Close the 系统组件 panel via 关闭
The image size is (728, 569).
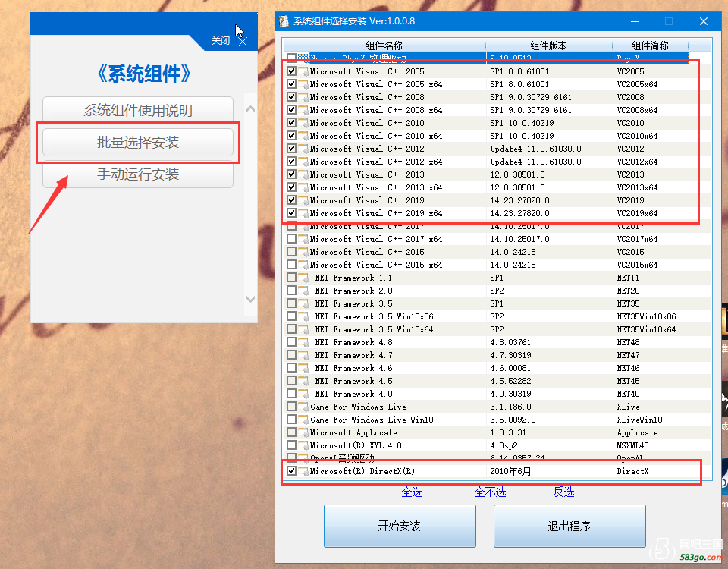[229, 41]
